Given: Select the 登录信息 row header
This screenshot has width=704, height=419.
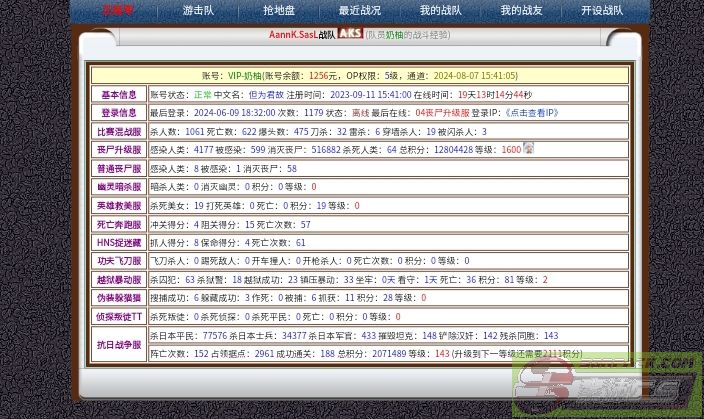Looking at the screenshot, I should (x=119, y=113).
